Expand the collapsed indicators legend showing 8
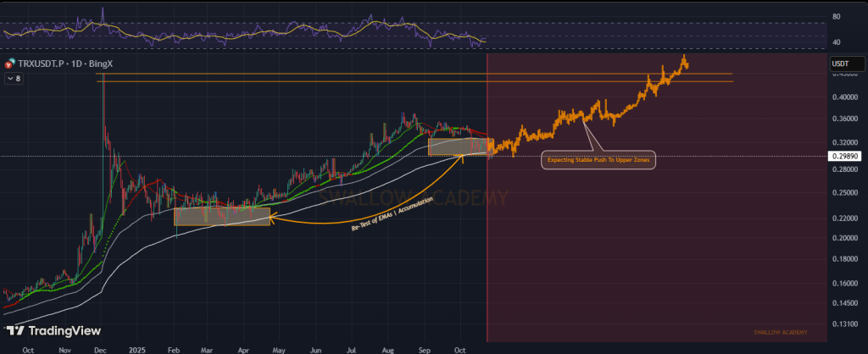This screenshot has height=354, width=868. pyautogui.click(x=15, y=79)
